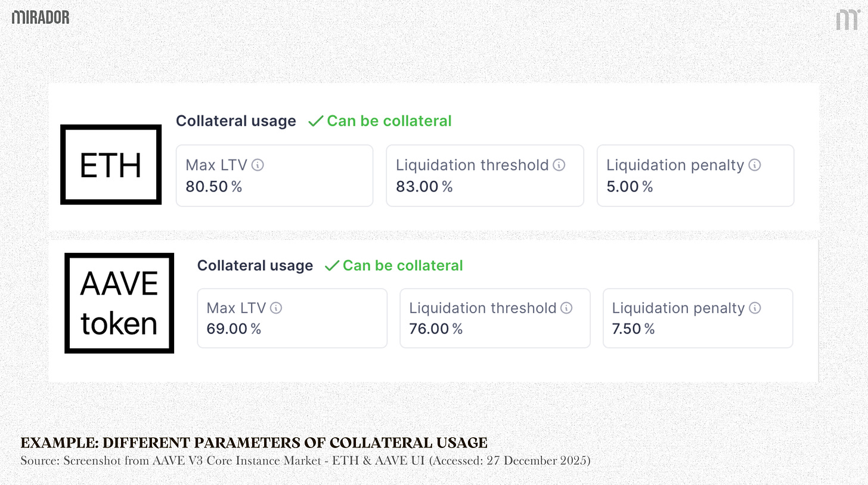Click the AAVE Liquidation penalty 7.50% card
The height and width of the screenshot is (485, 868).
(x=697, y=319)
